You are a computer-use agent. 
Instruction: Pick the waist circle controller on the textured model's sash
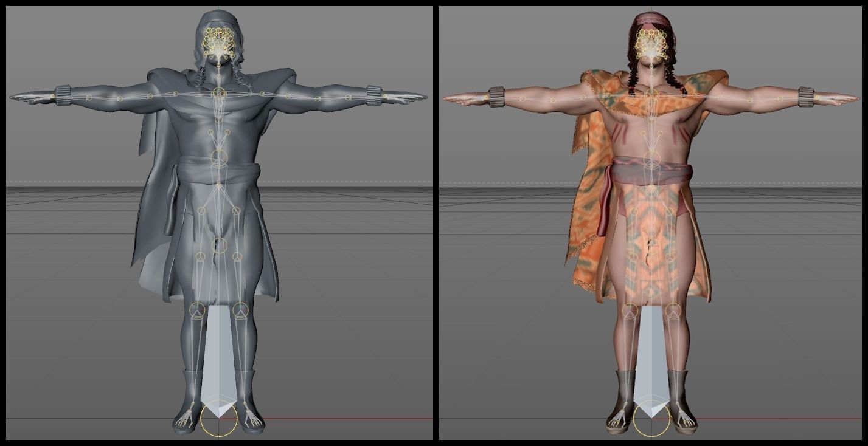click(652, 159)
